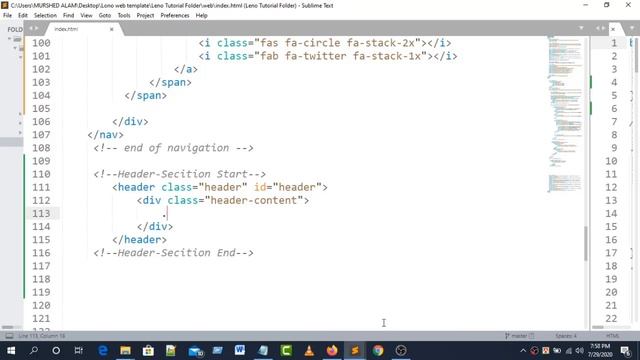640x360 pixels.
Task: Go to next tab with right arrow
Action: tap(36, 28)
